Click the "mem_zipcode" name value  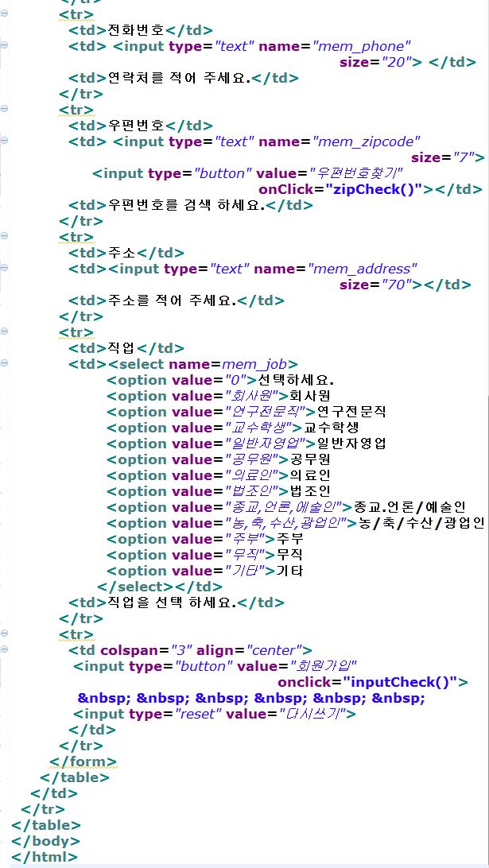[x=366, y=141]
